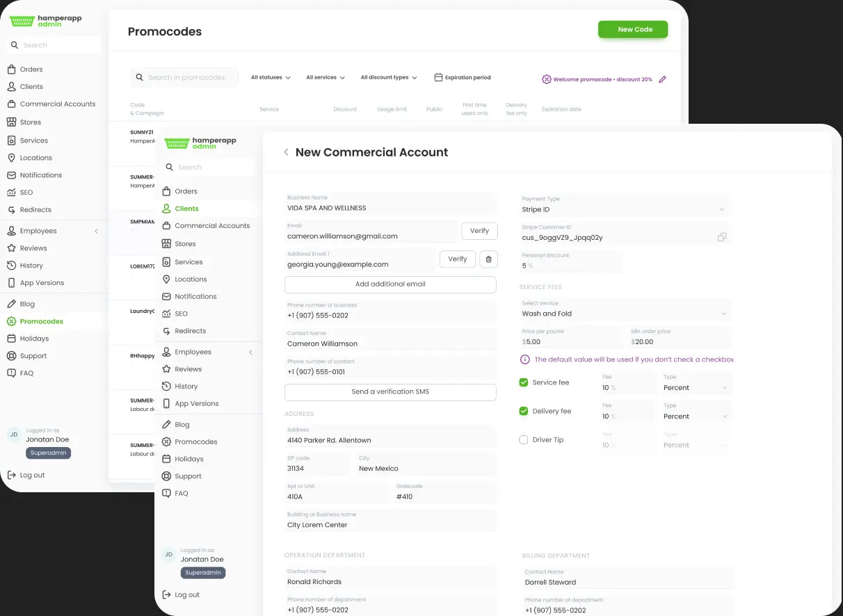Click Send a verification SMS button
The width and height of the screenshot is (843, 616).
tap(390, 392)
